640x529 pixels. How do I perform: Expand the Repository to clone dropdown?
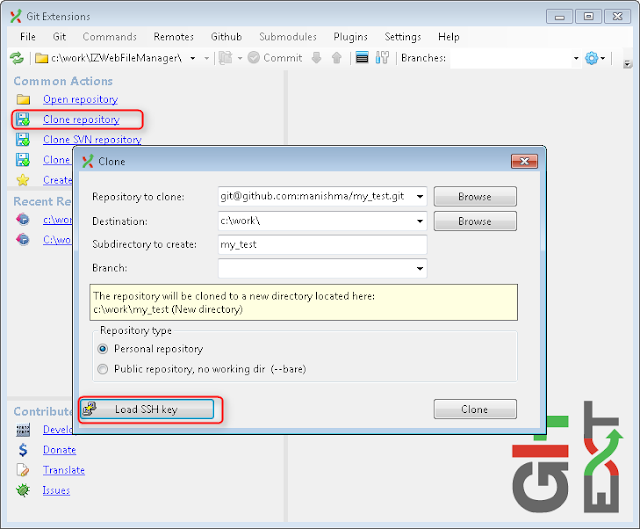coord(420,197)
